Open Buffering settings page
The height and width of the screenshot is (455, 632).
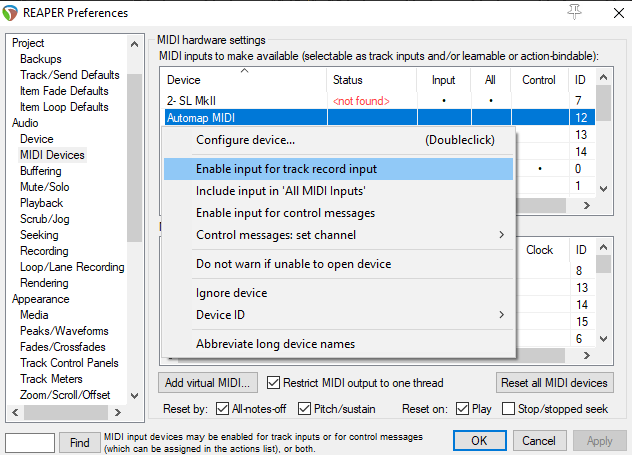[x=41, y=171]
